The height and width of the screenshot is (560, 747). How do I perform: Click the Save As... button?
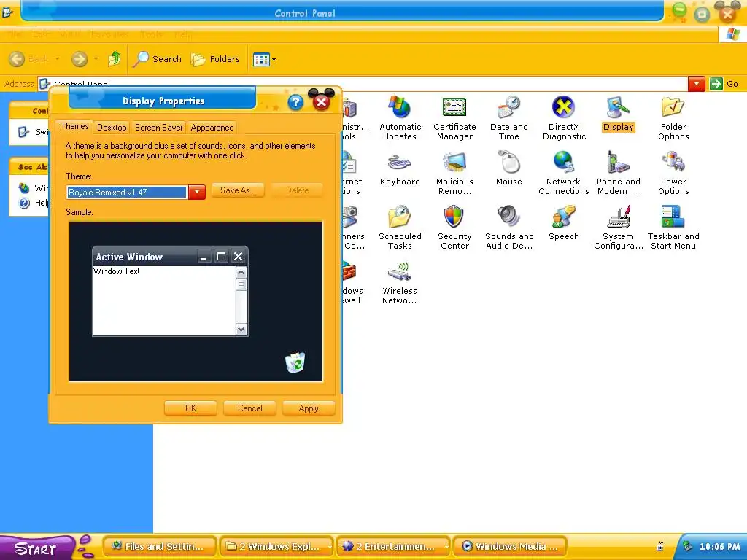(238, 190)
